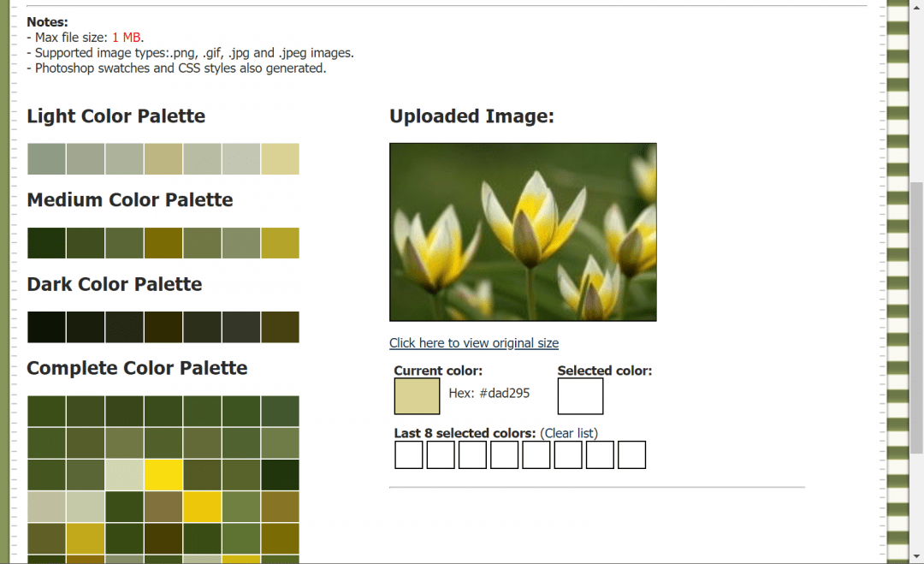Pick the fourth olive-mustard Medium Color Palette swatch
Viewport: 924px width, 564px height.
point(163,243)
